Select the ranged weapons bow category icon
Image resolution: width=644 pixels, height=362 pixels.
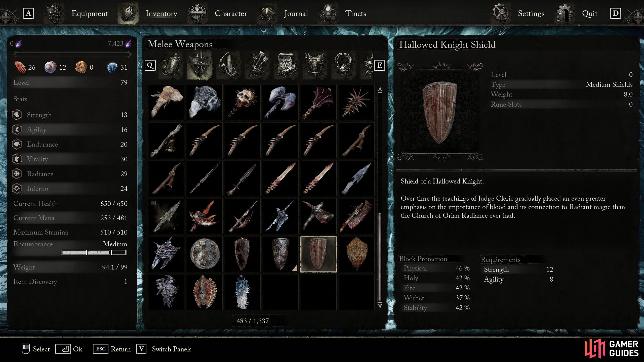point(228,65)
